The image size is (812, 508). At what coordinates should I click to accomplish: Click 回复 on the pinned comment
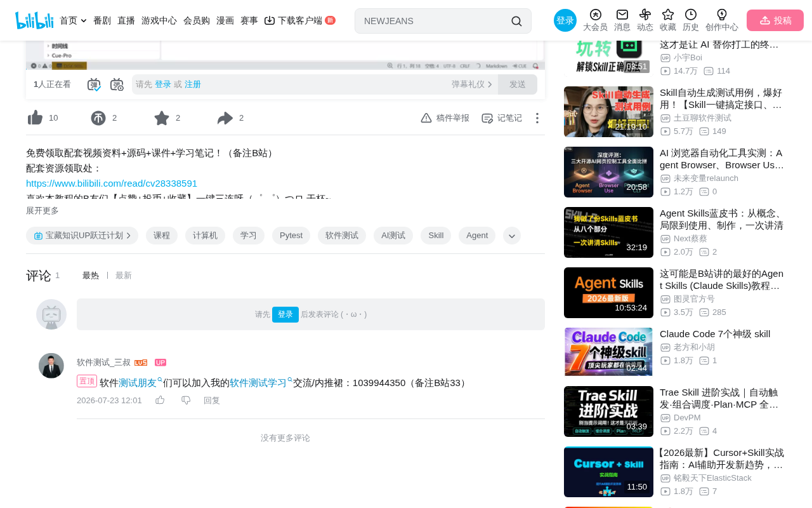coord(212,400)
